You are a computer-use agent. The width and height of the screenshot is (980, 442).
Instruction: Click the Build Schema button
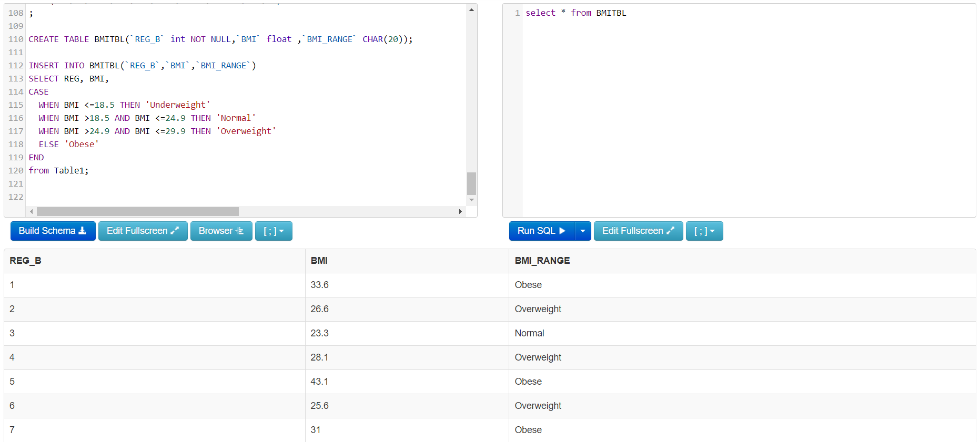[53, 231]
